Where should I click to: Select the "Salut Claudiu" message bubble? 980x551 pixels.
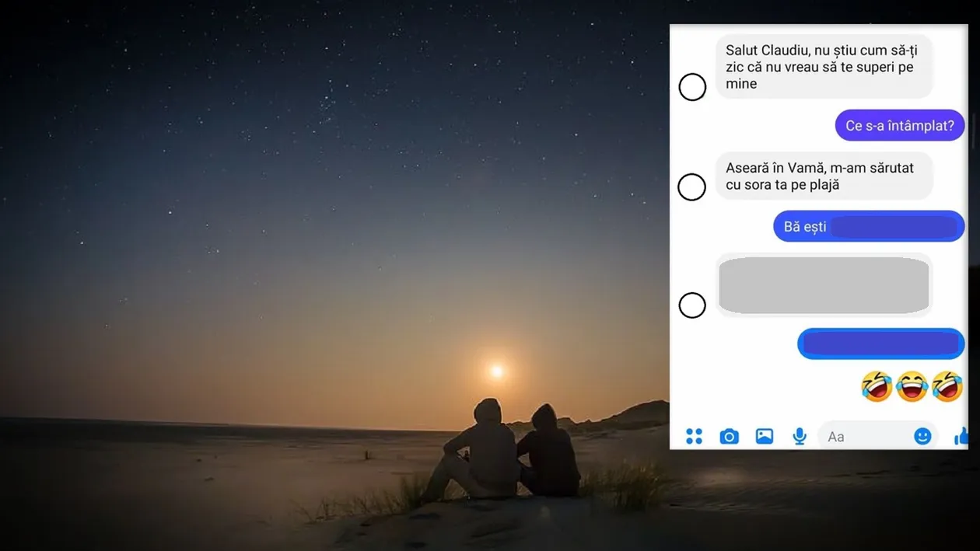coord(823,67)
